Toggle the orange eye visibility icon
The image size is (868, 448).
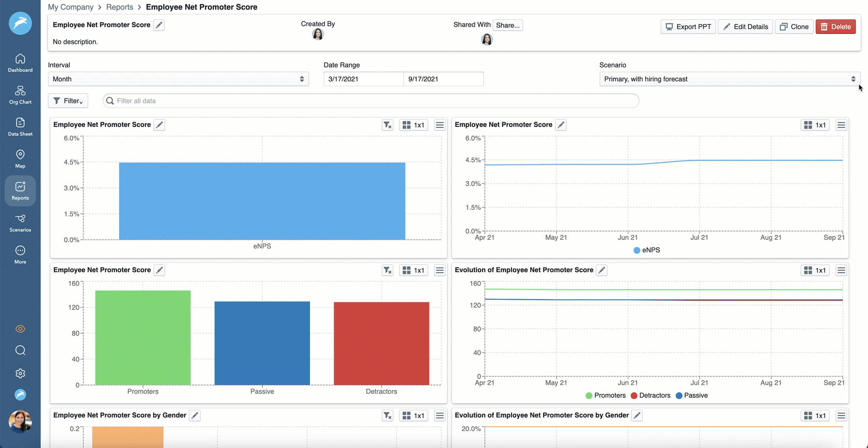20,329
